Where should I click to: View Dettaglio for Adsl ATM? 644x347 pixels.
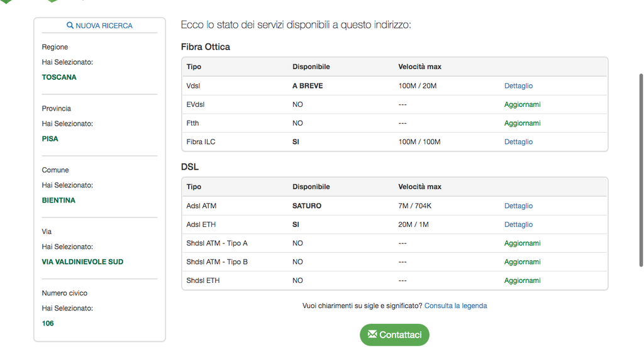pyautogui.click(x=518, y=206)
